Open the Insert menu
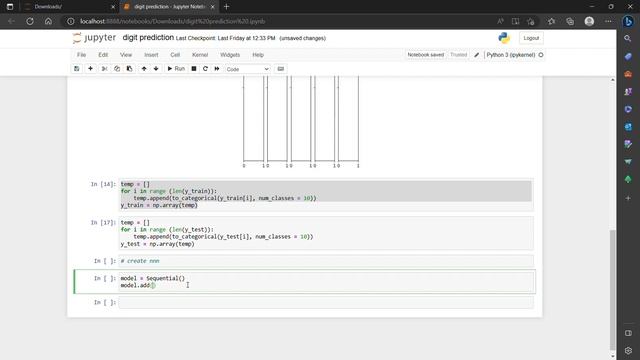This screenshot has width=640, height=360. [151, 55]
